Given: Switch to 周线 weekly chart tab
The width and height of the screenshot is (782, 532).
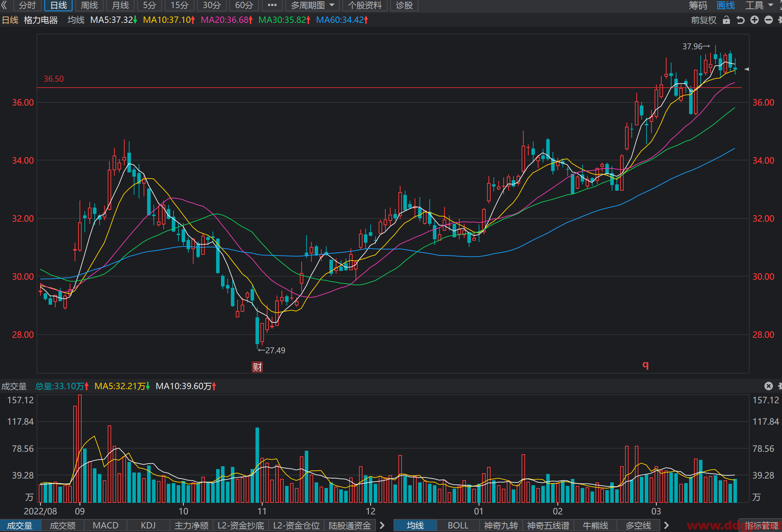Looking at the screenshot, I should (x=89, y=5).
